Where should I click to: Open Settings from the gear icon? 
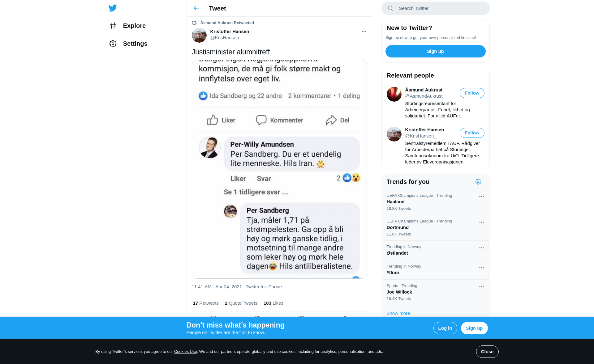pos(113,44)
